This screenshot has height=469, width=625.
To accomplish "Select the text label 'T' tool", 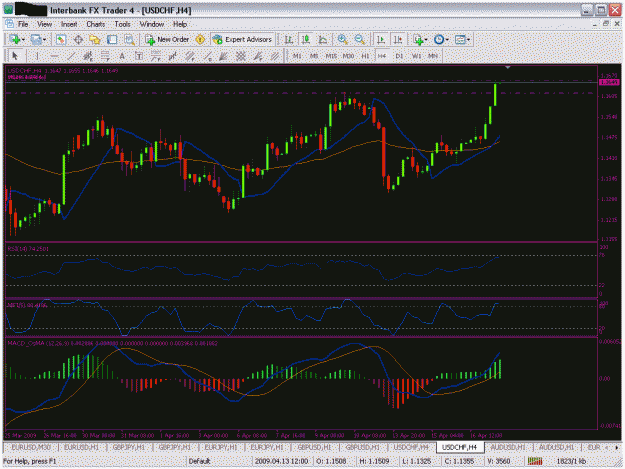I will 139,56.
